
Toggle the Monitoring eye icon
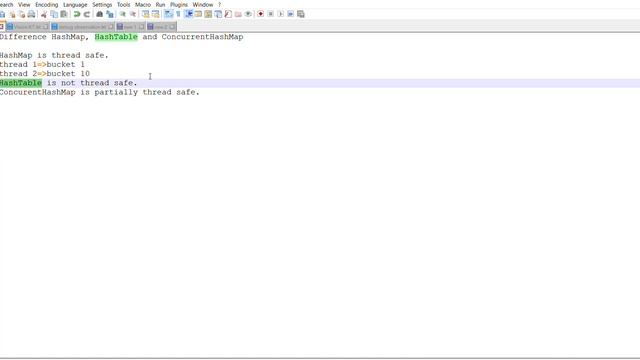pos(248,14)
